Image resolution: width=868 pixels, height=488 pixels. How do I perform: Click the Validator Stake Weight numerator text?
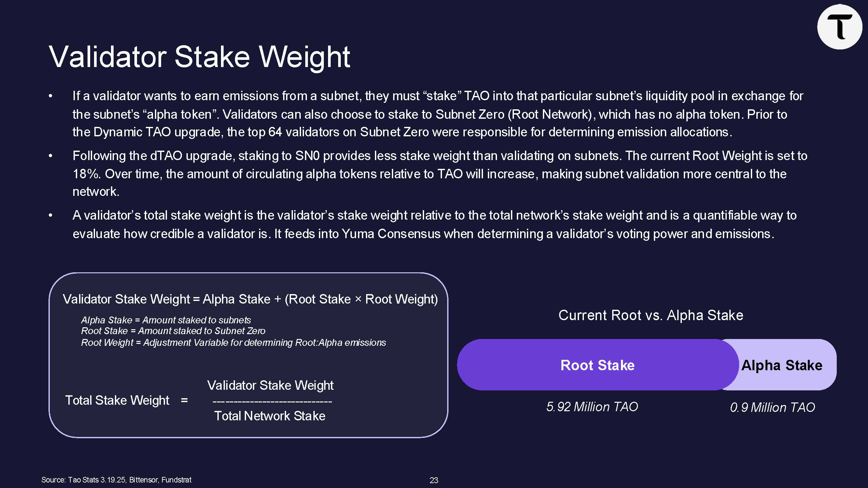pyautogui.click(x=270, y=385)
